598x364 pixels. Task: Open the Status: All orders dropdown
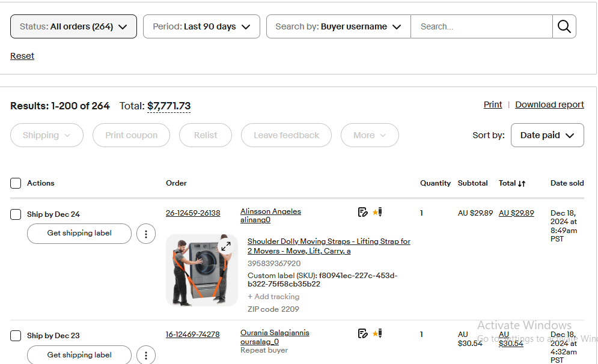click(73, 26)
